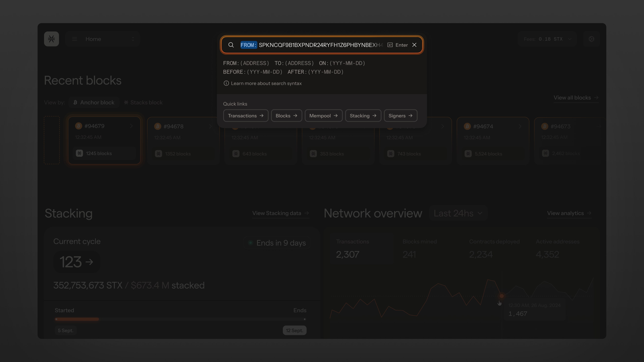Image resolution: width=644 pixels, height=362 pixels.
Task: Click the Enter key hint button
Action: click(x=397, y=45)
